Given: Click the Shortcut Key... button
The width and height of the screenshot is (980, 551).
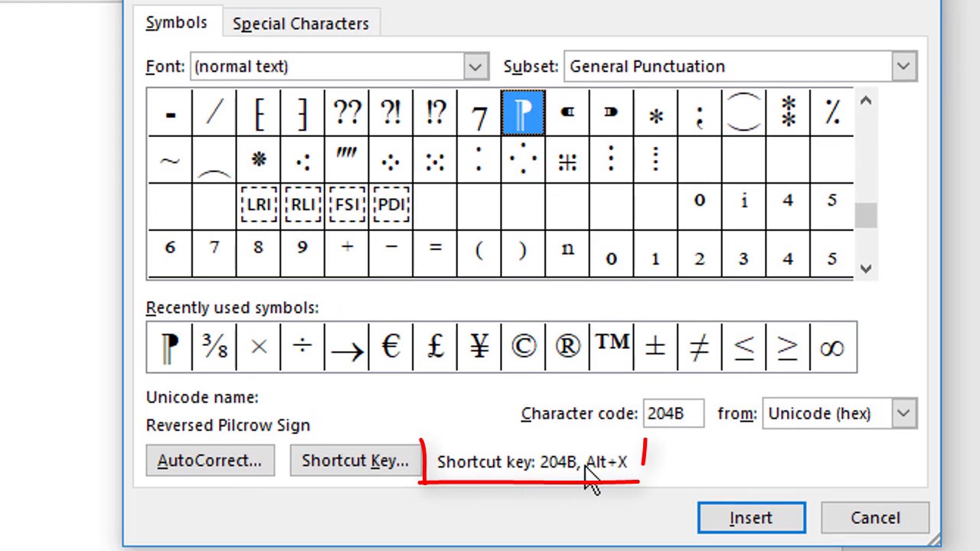Looking at the screenshot, I should click(x=355, y=461).
